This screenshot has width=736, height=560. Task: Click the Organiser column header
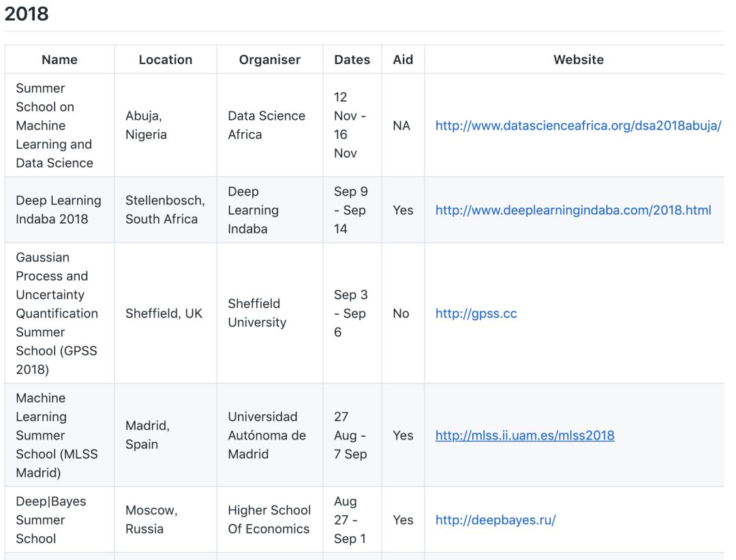tap(269, 60)
